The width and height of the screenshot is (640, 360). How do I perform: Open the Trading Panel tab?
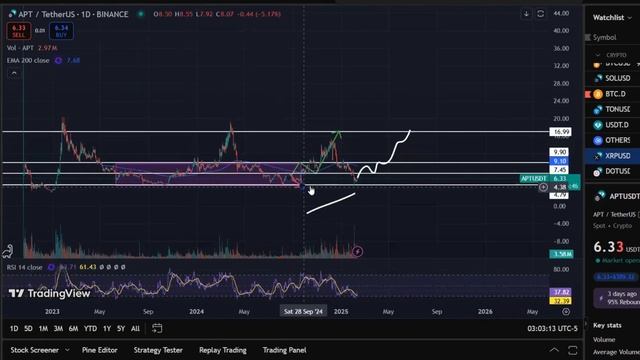coord(284,350)
